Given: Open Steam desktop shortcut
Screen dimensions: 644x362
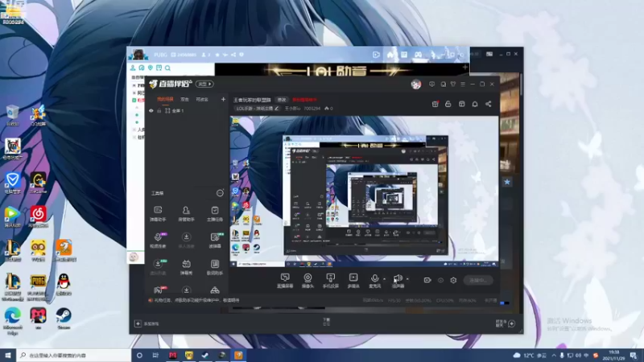Looking at the screenshot, I should [64, 319].
